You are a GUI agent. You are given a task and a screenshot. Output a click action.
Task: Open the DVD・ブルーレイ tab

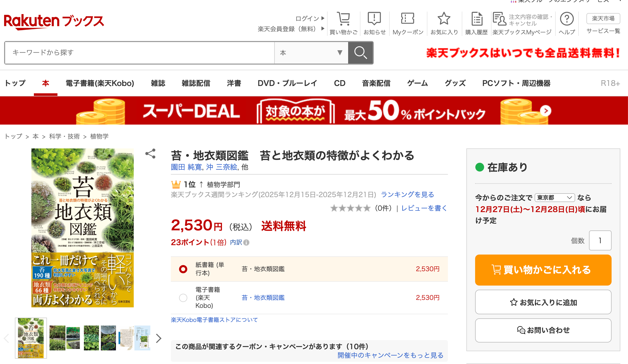tap(287, 83)
